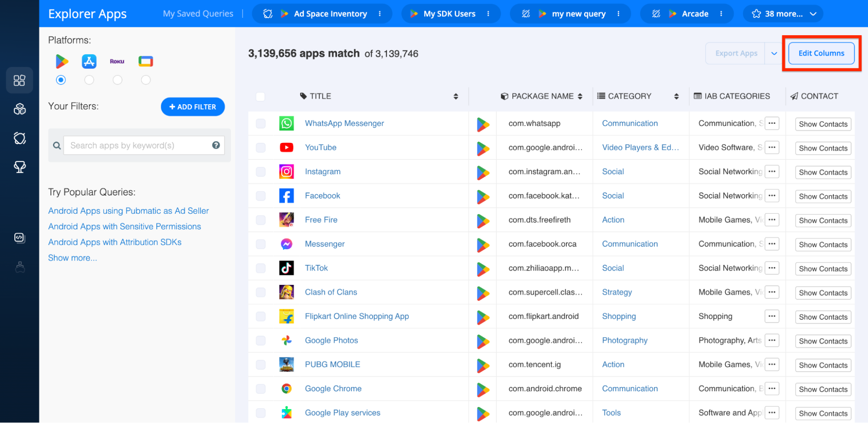Select the App Store radio button
This screenshot has height=423, width=868.
tap(89, 80)
